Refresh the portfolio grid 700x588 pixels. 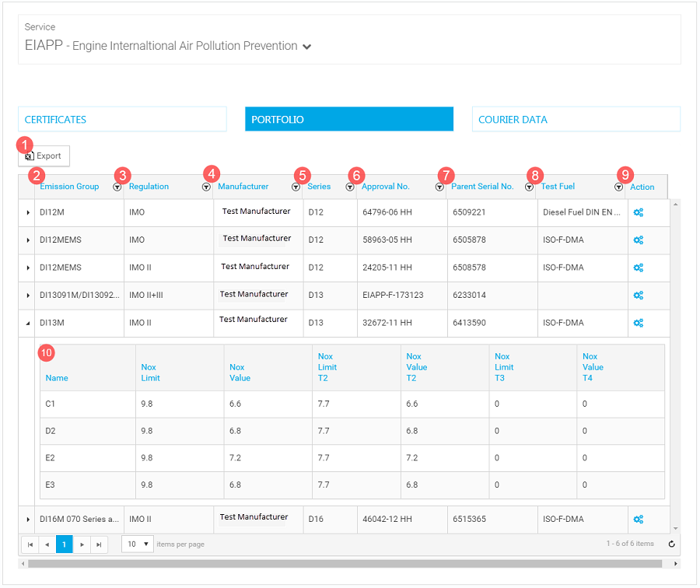pos(671,544)
